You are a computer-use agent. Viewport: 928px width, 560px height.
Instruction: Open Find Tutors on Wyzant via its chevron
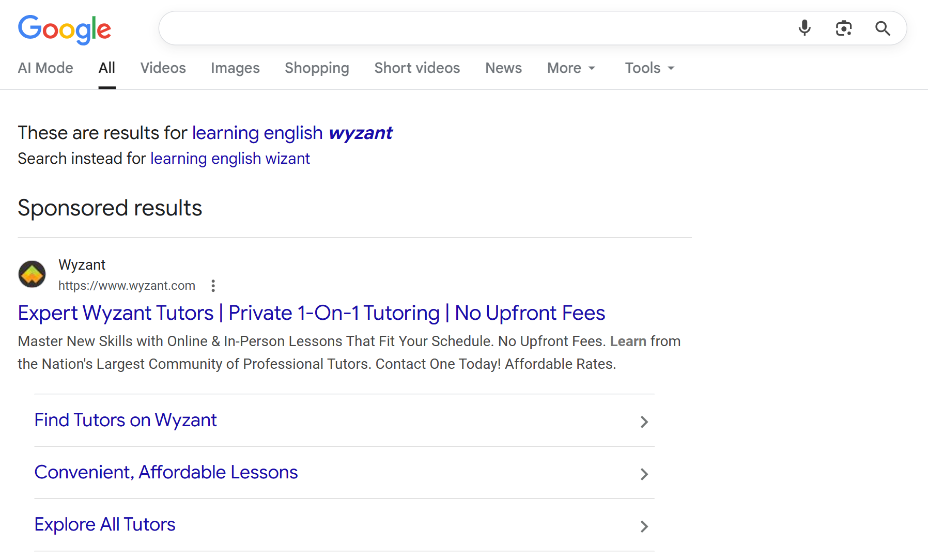[x=644, y=422]
